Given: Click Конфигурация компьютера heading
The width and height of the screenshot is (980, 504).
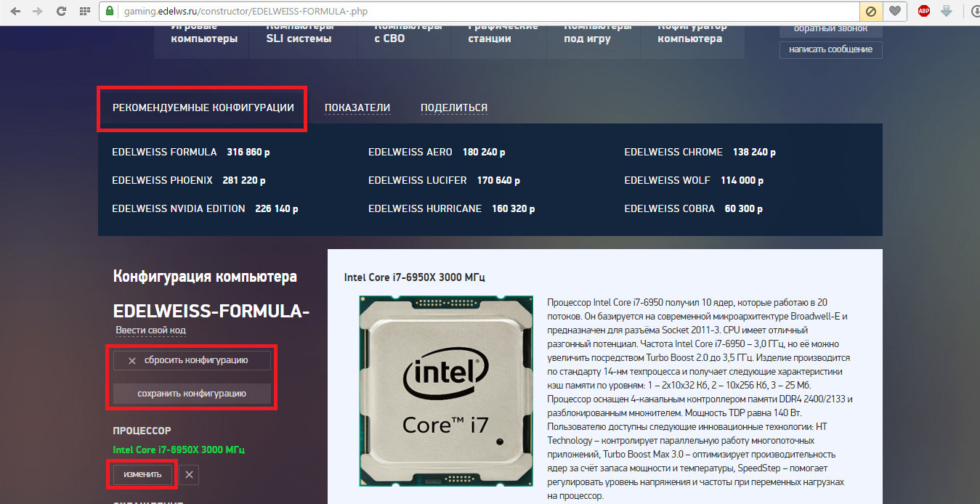Looking at the screenshot, I should (205, 277).
